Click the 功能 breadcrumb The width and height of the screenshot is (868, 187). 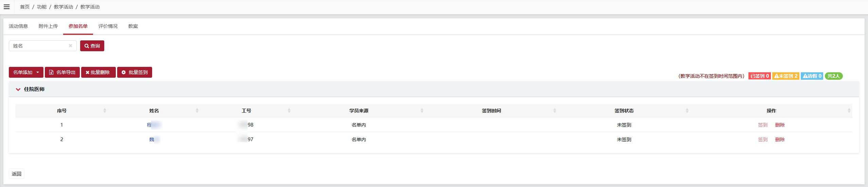[x=42, y=7]
